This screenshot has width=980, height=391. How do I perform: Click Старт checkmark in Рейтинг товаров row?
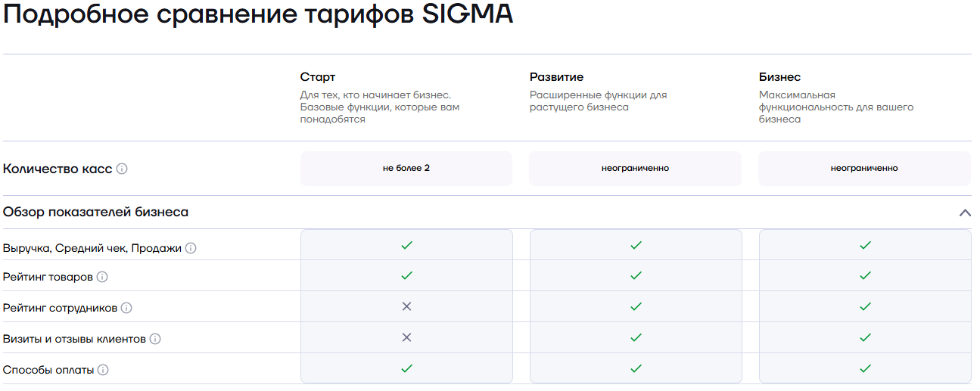[406, 275]
